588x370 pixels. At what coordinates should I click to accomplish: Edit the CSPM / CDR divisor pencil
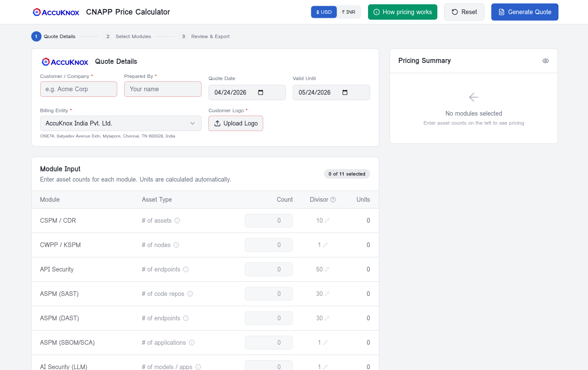pos(327,221)
